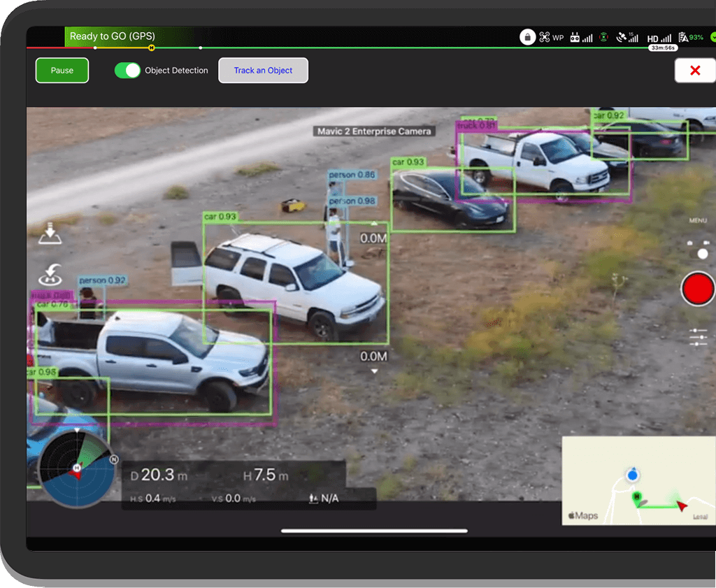Tap the green H home pin on map

point(636,498)
